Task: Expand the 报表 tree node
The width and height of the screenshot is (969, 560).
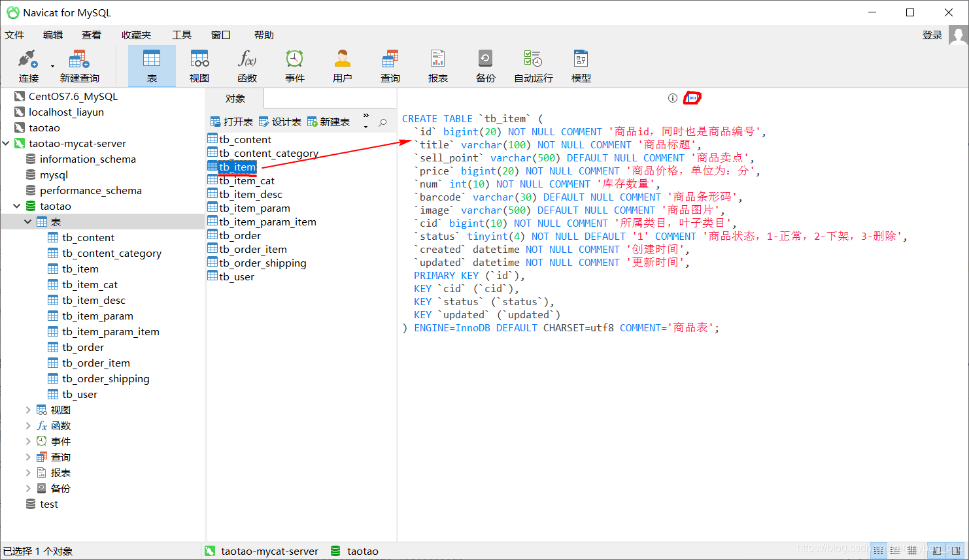Action: point(28,472)
